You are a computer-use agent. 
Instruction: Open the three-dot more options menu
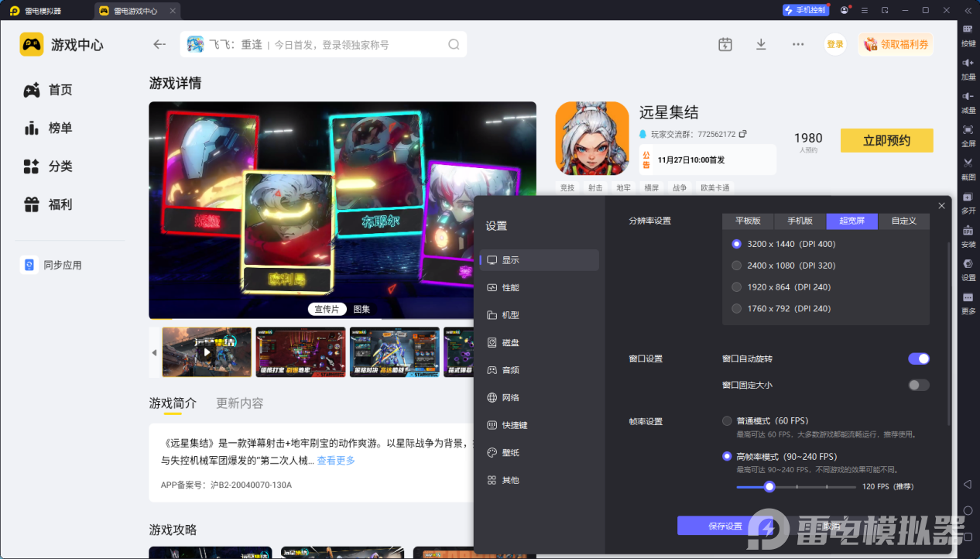pos(798,44)
